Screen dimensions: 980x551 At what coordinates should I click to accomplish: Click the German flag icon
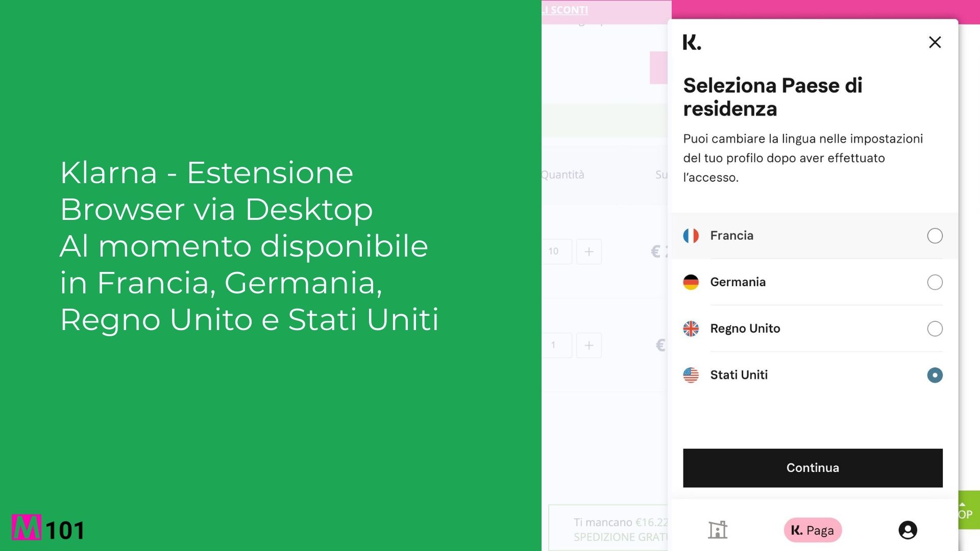click(691, 282)
